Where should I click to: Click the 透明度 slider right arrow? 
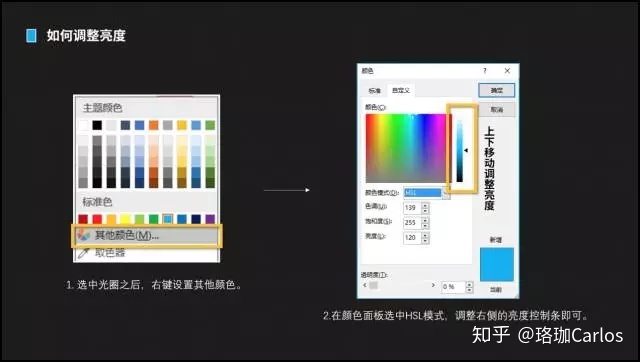tap(433, 285)
